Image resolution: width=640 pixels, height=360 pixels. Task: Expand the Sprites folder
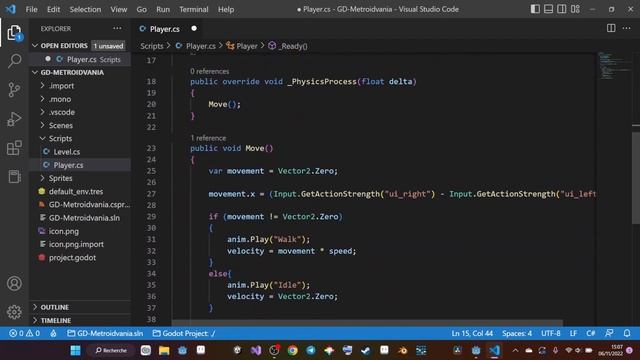pyautogui.click(x=60, y=178)
